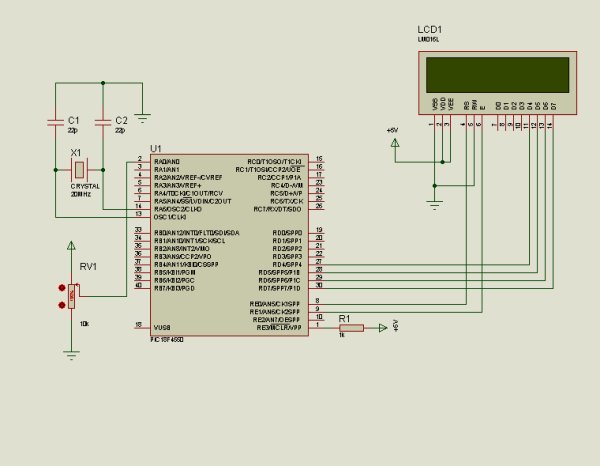Select the LCD1 green display screen

(497, 75)
